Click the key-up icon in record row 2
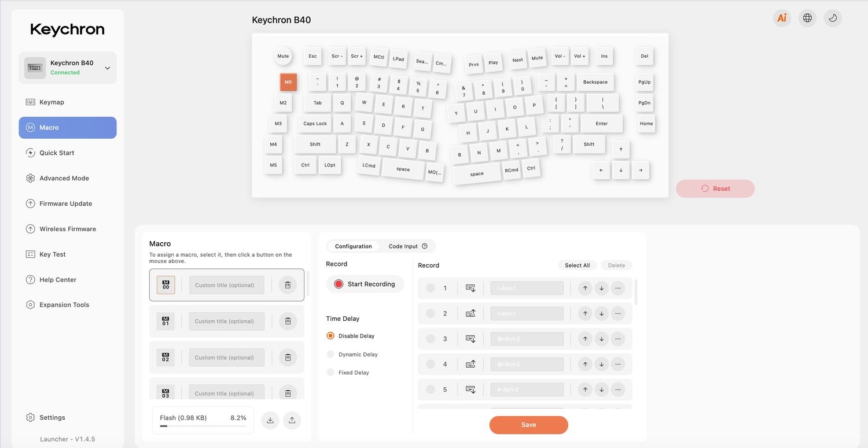 (470, 313)
